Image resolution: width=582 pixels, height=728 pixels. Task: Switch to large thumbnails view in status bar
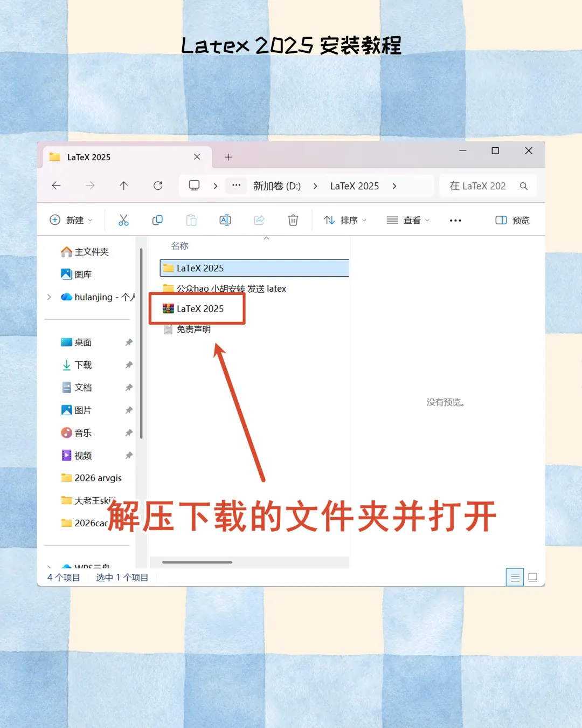pyautogui.click(x=533, y=577)
